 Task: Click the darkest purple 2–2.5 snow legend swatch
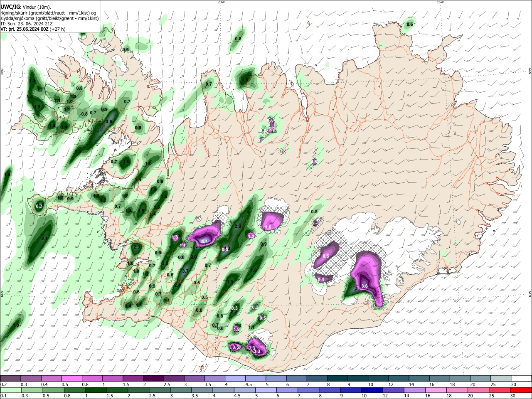coord(153,378)
